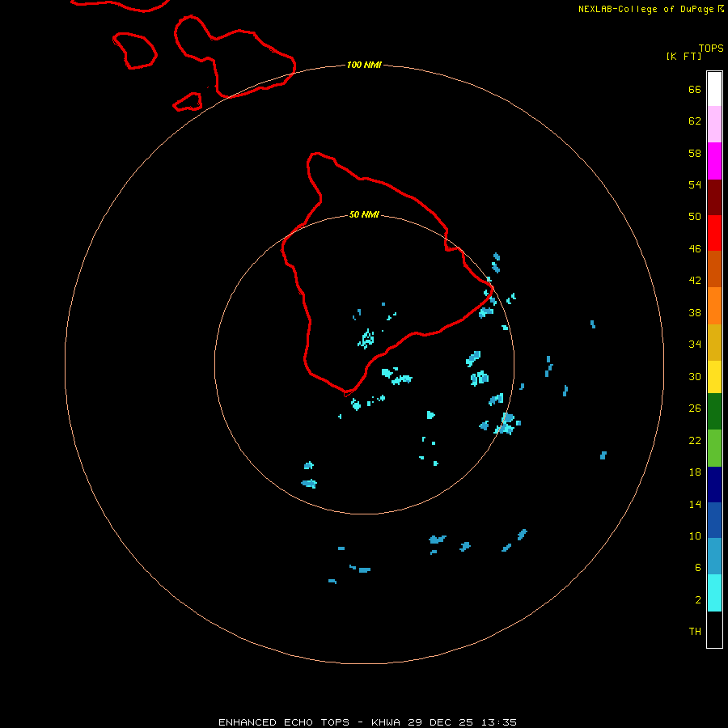Click the magenta legend color swatch
728x728 pixels.
click(714, 161)
